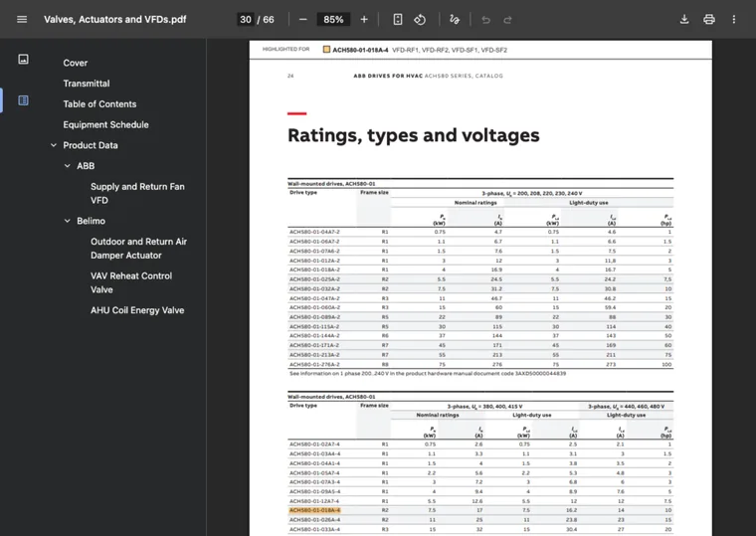Print the document
Screen dimensions: 756x536
pyautogui.click(x=708, y=19)
